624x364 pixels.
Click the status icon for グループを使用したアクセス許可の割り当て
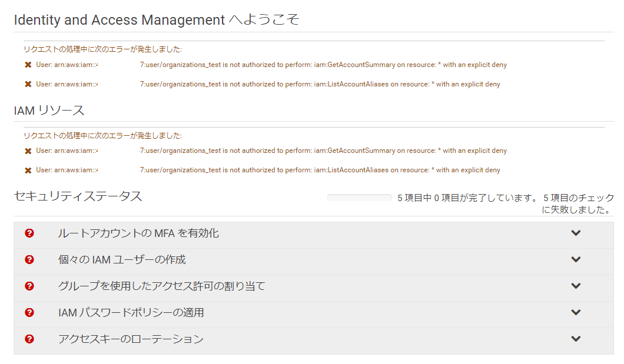click(29, 286)
